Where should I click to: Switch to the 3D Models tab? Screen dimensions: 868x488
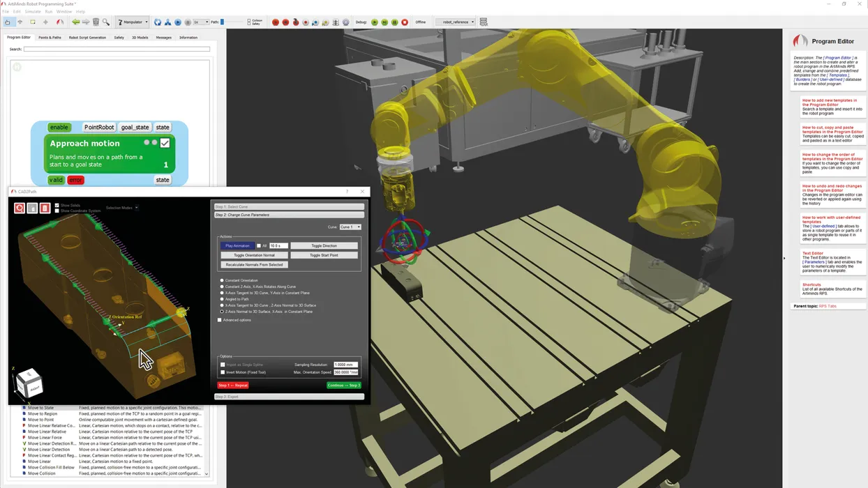coord(140,38)
